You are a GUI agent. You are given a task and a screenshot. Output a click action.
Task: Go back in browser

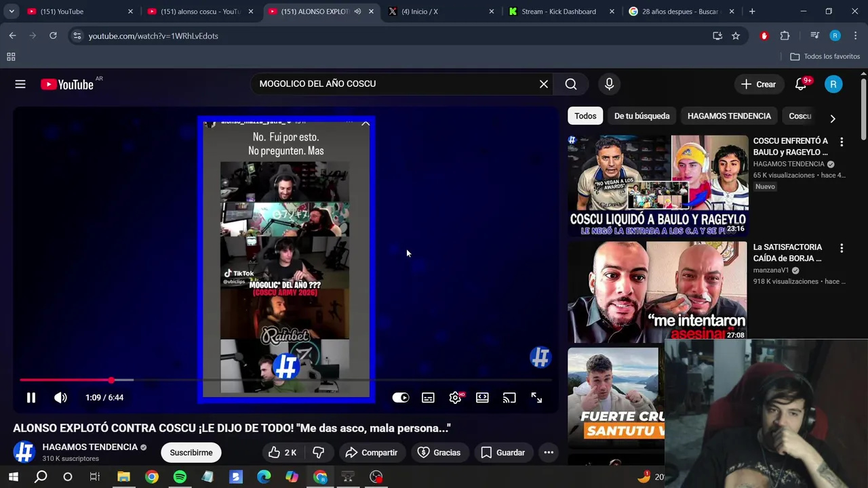12,36
